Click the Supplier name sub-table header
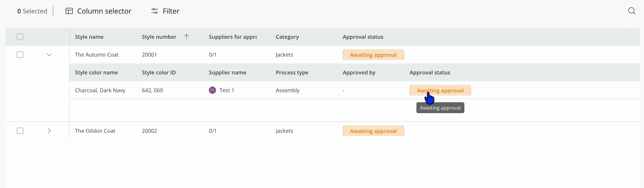The height and width of the screenshot is (188, 644). 227,72
